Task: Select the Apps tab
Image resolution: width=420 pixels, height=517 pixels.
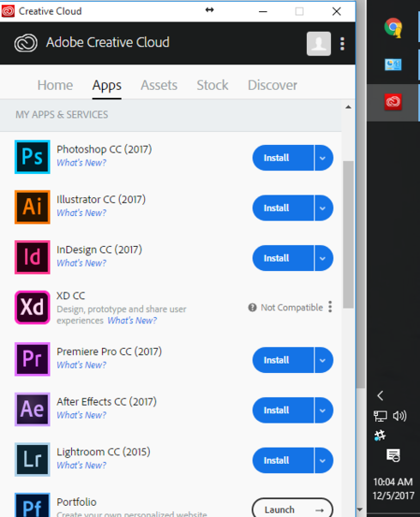Action: click(x=107, y=85)
